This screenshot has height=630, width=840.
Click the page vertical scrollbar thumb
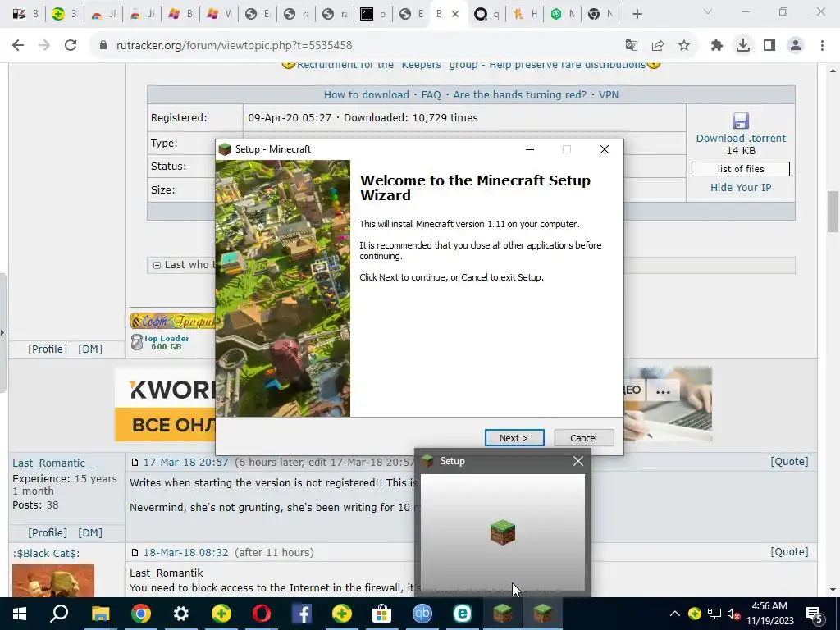pyautogui.click(x=833, y=211)
